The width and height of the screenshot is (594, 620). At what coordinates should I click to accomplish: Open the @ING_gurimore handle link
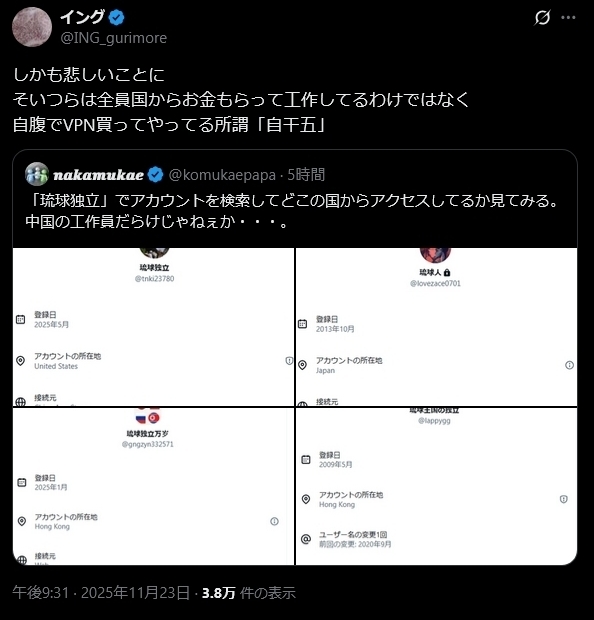coord(114,38)
